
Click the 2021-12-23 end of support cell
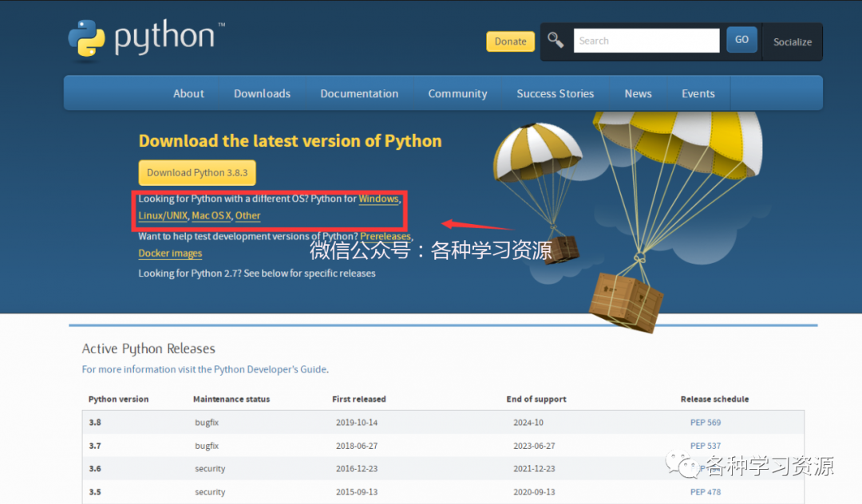pyautogui.click(x=534, y=469)
